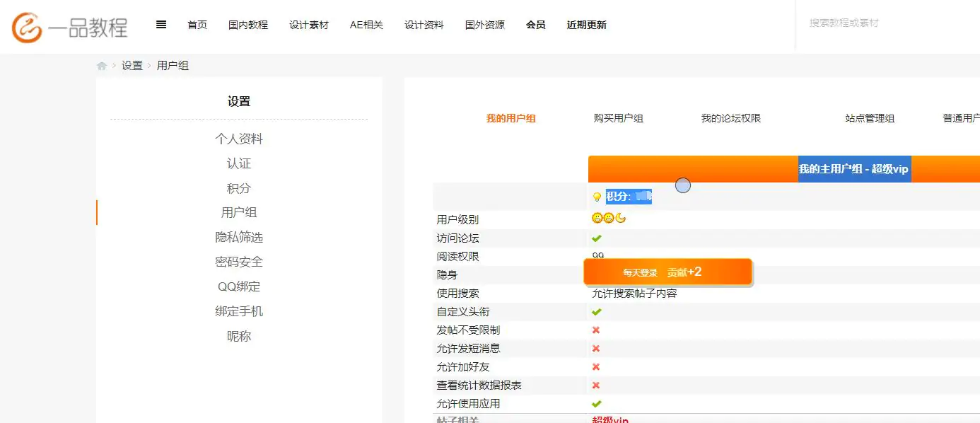Open the 设计资料 nav item
980x423 pixels.
424,25
